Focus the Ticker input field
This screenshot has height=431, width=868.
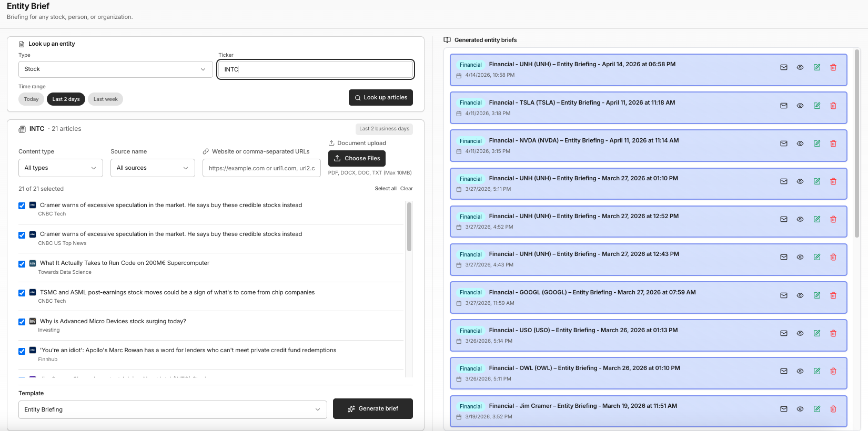pos(316,69)
